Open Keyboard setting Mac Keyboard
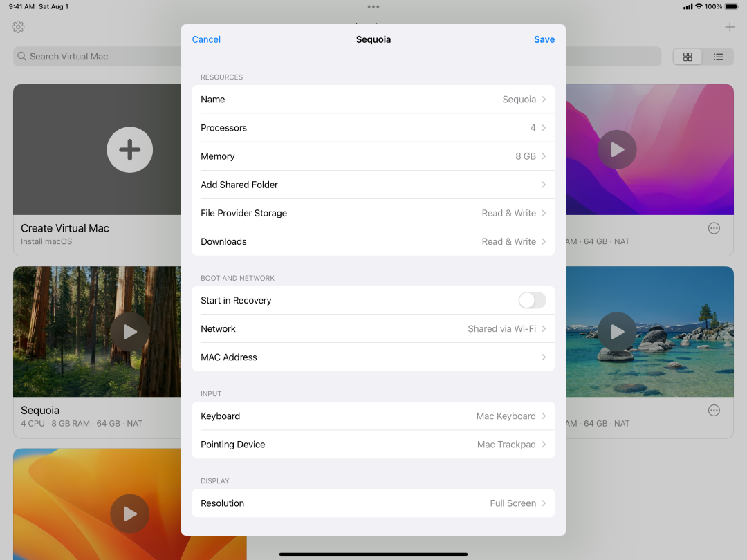The image size is (747, 560). tap(373, 416)
